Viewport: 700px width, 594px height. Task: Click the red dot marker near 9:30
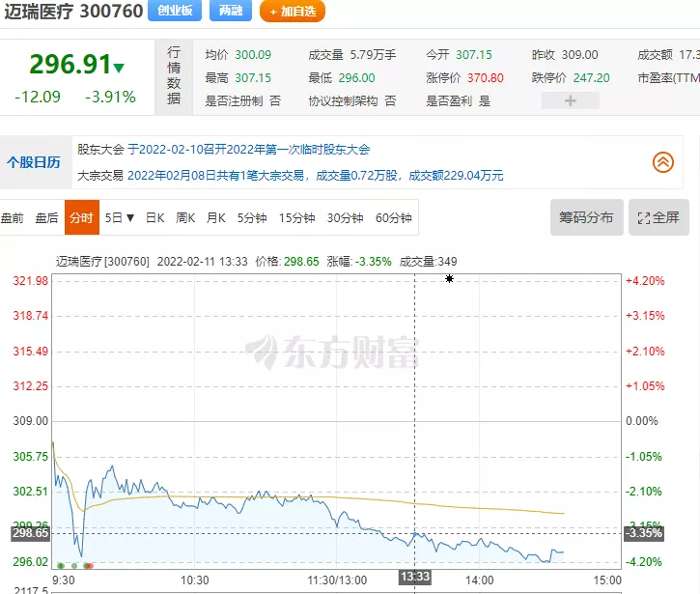pyautogui.click(x=90, y=566)
